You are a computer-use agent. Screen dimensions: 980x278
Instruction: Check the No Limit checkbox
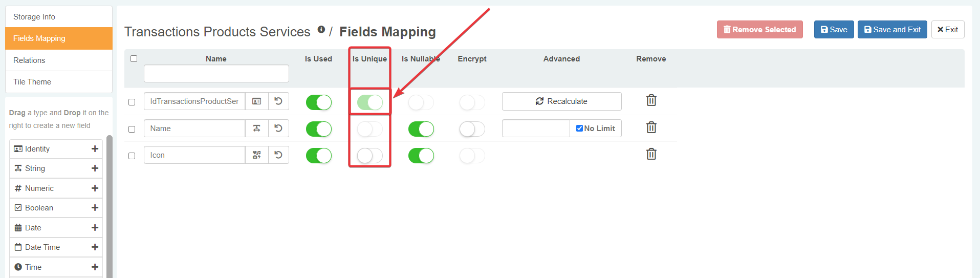point(579,129)
